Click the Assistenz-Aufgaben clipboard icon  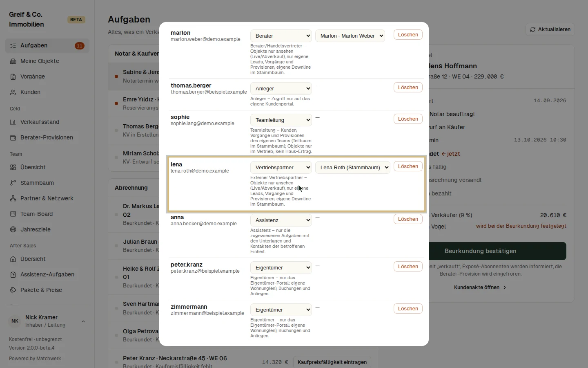[x=13, y=275]
